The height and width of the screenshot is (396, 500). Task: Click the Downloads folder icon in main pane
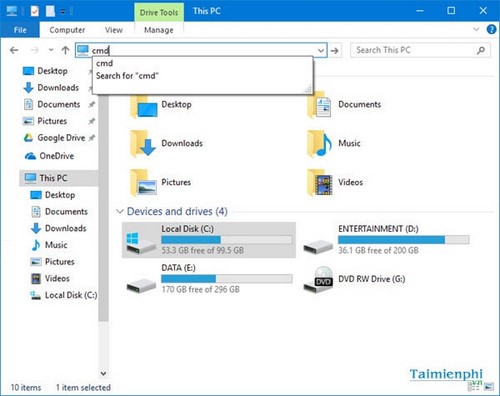(143, 144)
